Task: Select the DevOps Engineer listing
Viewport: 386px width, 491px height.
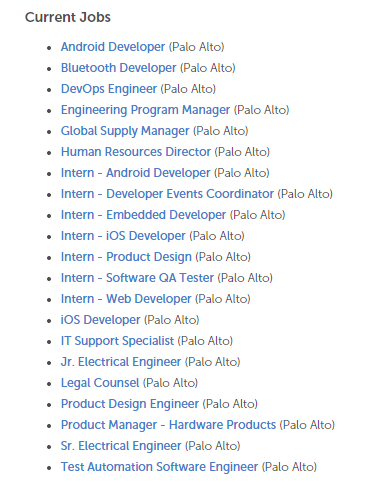Action: coord(109,89)
